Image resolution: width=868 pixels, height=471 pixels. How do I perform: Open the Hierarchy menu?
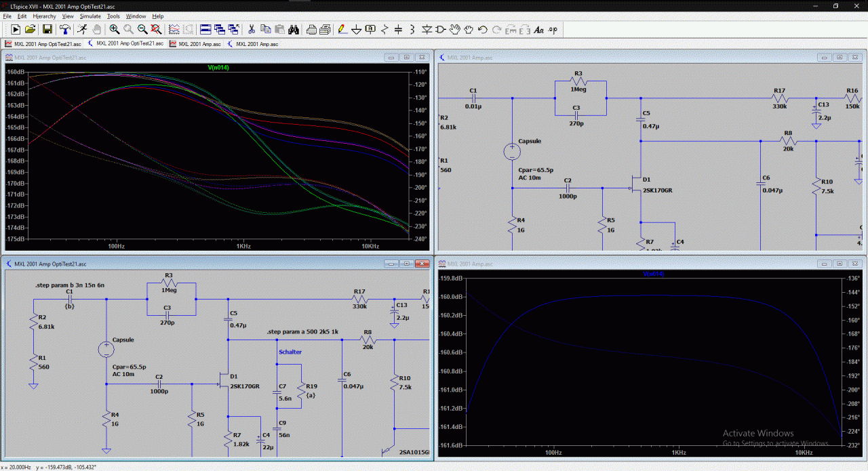pyautogui.click(x=45, y=16)
